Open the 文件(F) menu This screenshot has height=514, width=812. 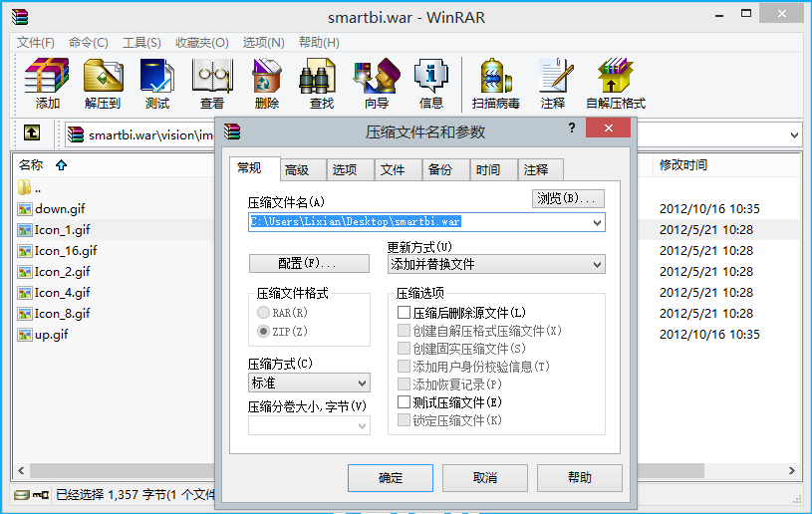pos(36,43)
